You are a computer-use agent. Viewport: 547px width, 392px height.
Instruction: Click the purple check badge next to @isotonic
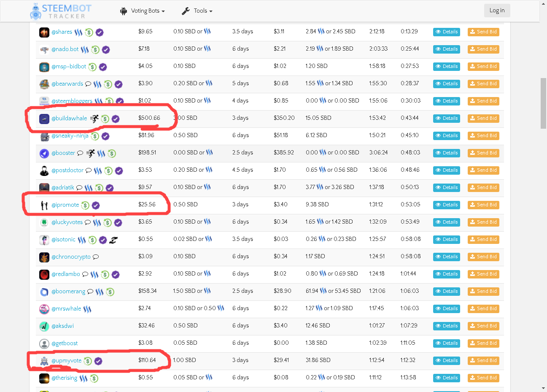103,240
